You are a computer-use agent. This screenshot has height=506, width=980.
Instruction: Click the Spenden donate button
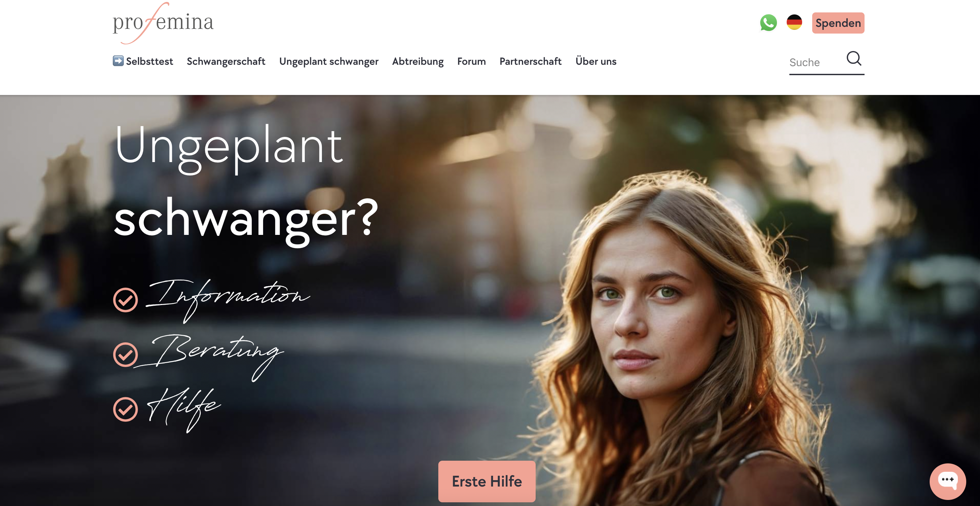click(x=838, y=23)
